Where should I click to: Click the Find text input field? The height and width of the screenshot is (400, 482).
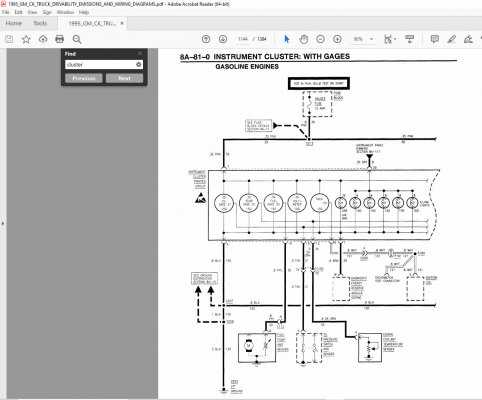tap(100, 64)
